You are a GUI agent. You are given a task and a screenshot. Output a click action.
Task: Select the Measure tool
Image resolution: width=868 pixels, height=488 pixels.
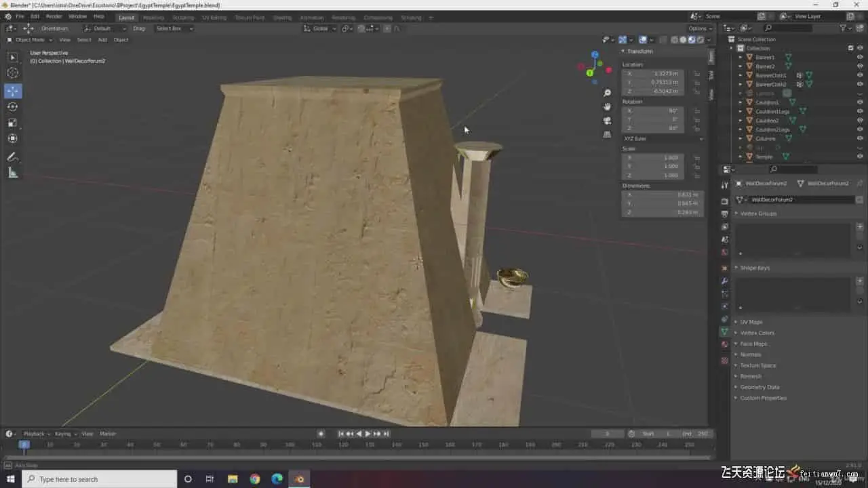(x=13, y=173)
